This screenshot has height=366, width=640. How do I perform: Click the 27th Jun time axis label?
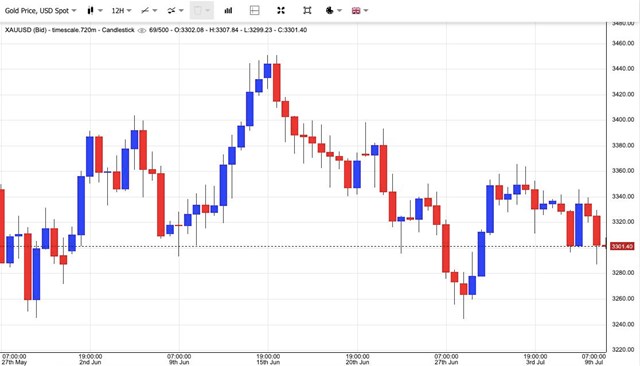click(446, 362)
